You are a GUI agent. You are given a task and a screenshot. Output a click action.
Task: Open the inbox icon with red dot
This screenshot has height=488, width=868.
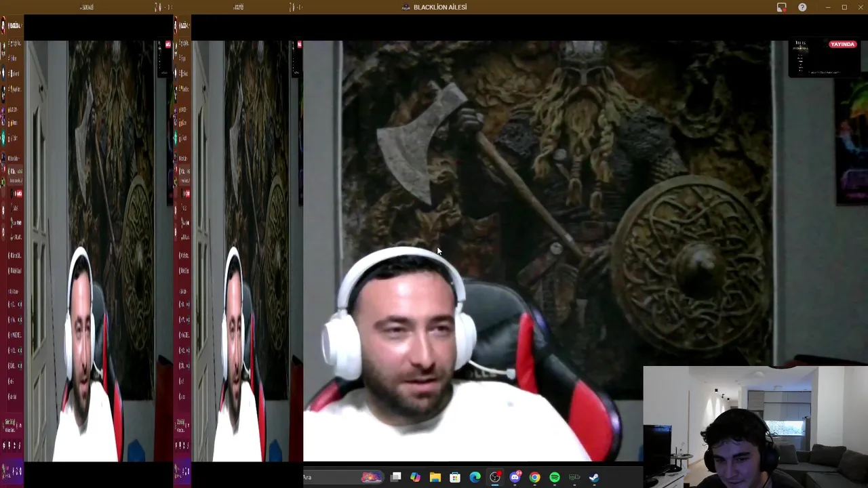tap(781, 7)
